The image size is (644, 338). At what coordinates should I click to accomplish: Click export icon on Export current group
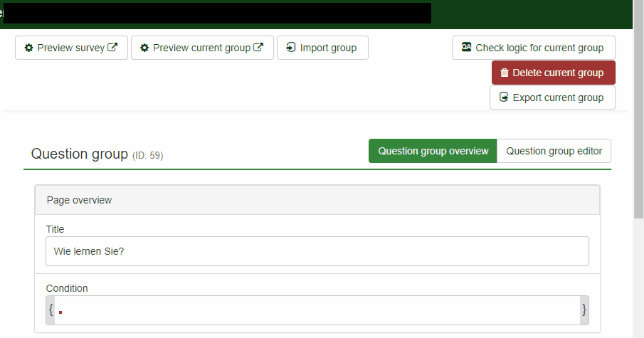[x=504, y=97]
